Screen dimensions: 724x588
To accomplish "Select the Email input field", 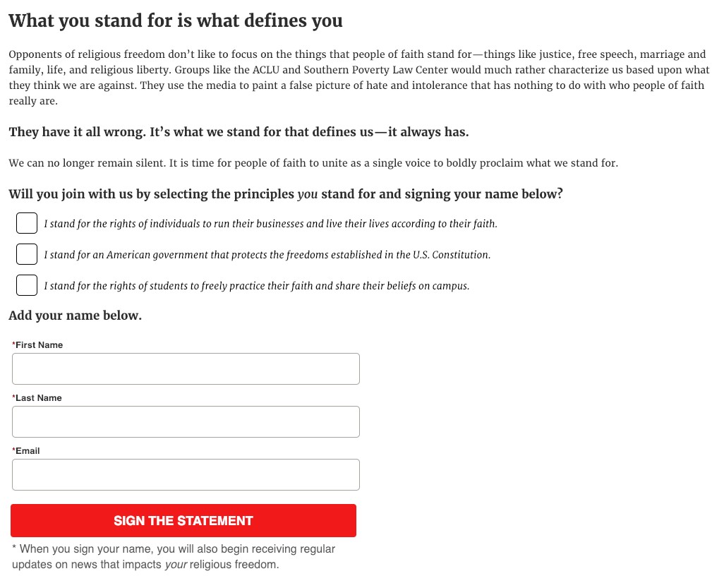I will [x=186, y=474].
